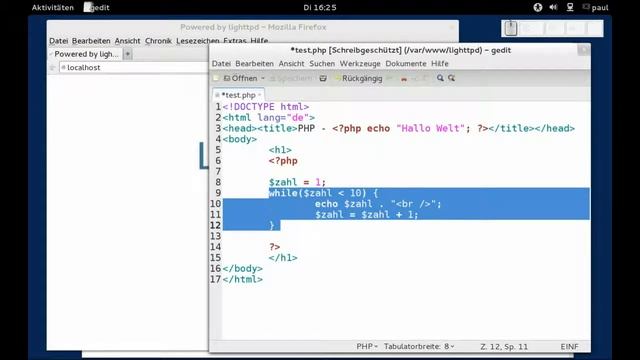Viewport: 640px width, 360px height.
Task: Open search-and-replace magnifier icon
Action: [451, 78]
